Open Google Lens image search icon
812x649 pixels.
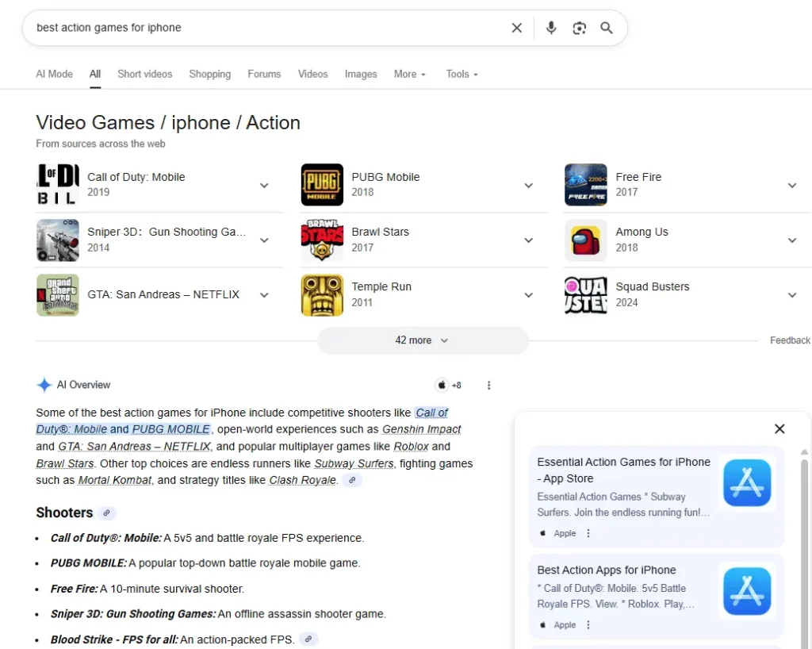click(x=579, y=28)
